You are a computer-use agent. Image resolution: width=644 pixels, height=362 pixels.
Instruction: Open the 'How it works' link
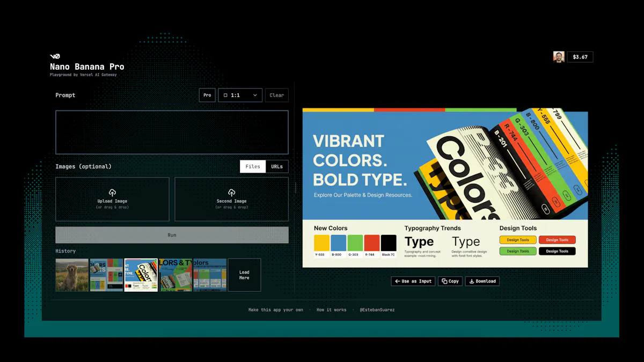(332, 310)
